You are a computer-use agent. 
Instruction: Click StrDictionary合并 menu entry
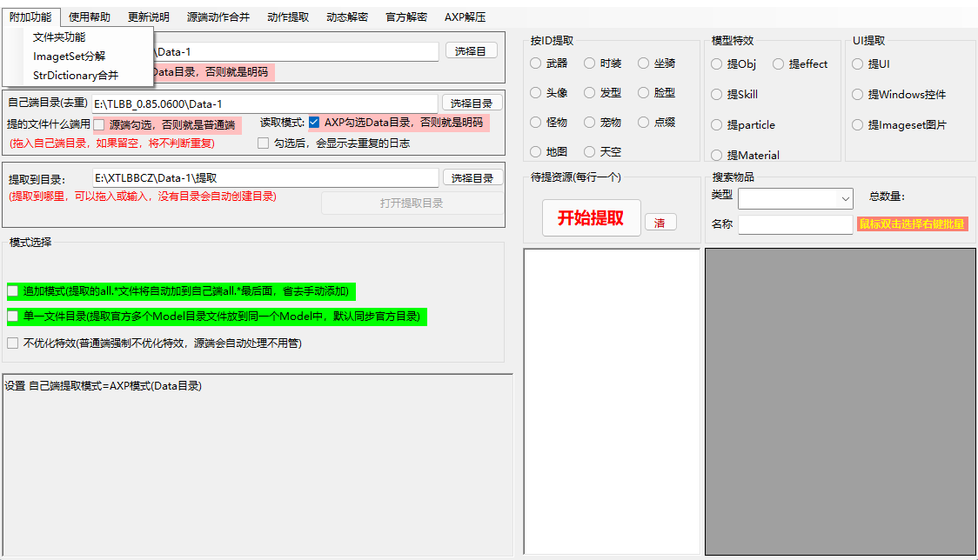(x=76, y=76)
